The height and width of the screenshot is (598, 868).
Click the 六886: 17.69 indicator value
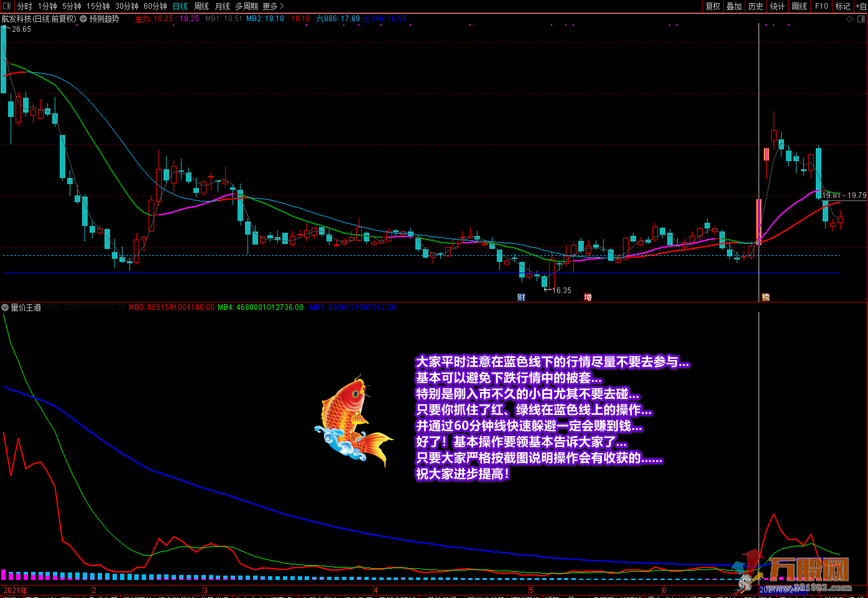[x=338, y=19]
